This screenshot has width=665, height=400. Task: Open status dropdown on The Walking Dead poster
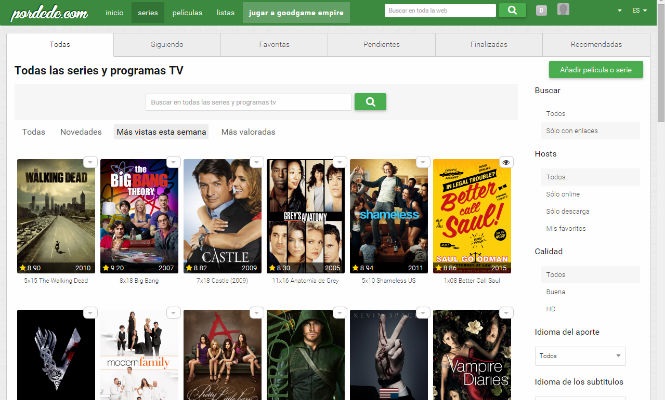[90, 162]
